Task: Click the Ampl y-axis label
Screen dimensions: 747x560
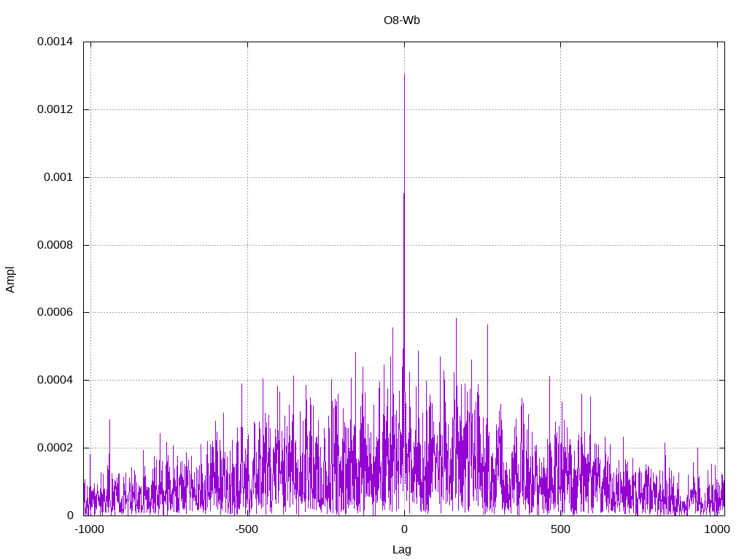Action: pos(10,279)
